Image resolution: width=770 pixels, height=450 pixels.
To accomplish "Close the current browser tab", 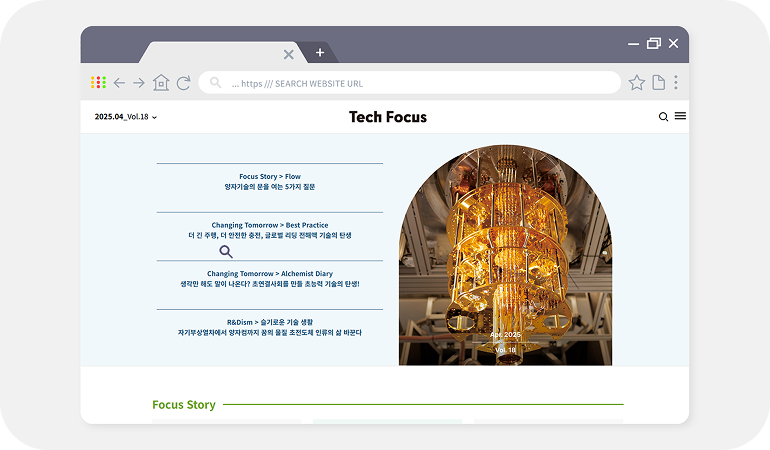I will pos(289,54).
